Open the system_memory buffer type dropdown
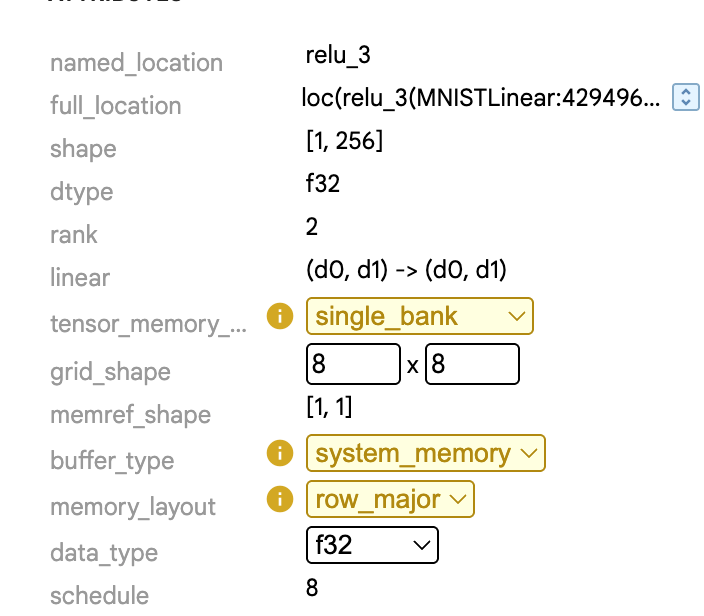This screenshot has width=704, height=616. pyautogui.click(x=426, y=453)
